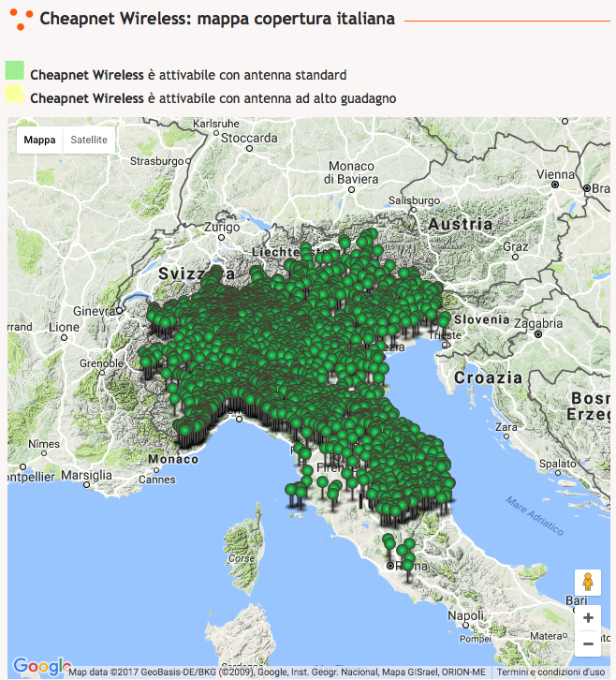
Task: Click the Zagabria city label
Action: pyautogui.click(x=538, y=323)
